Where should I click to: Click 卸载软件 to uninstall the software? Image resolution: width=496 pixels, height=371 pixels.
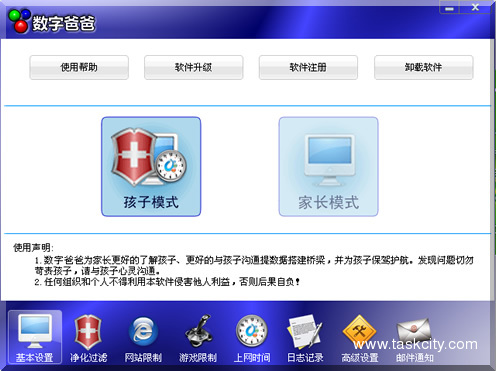pyautogui.click(x=423, y=68)
